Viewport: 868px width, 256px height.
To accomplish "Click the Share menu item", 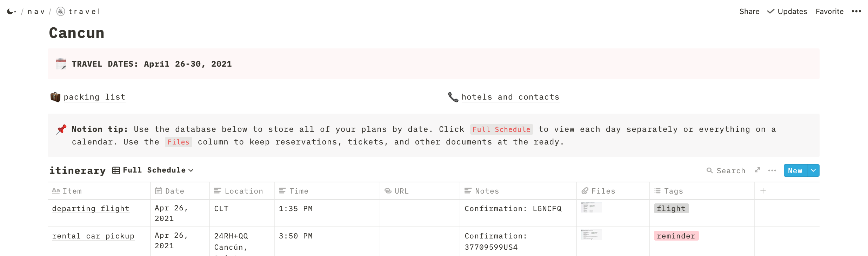I will [749, 12].
